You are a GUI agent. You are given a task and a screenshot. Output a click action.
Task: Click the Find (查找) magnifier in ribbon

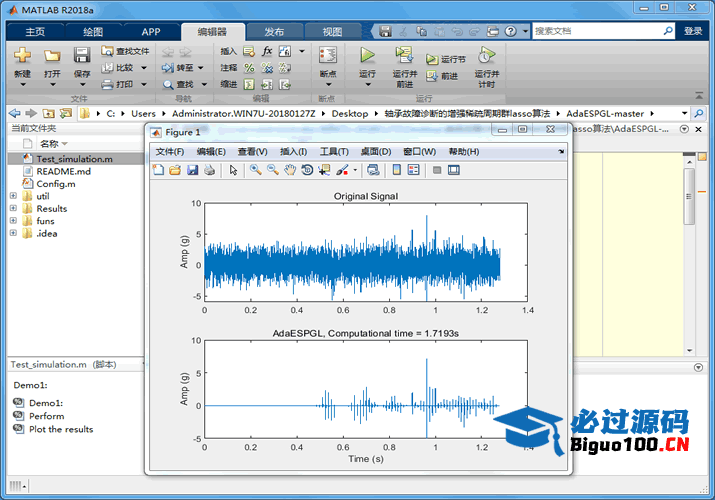[168, 84]
